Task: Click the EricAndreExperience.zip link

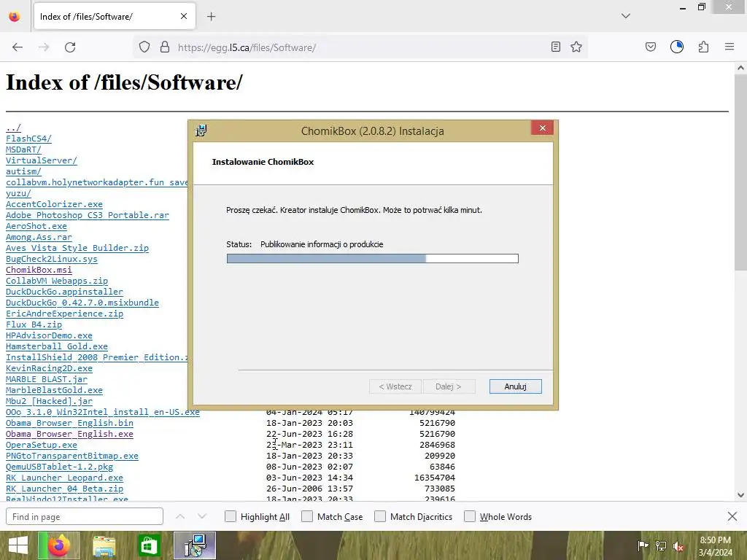Action: click(x=64, y=314)
